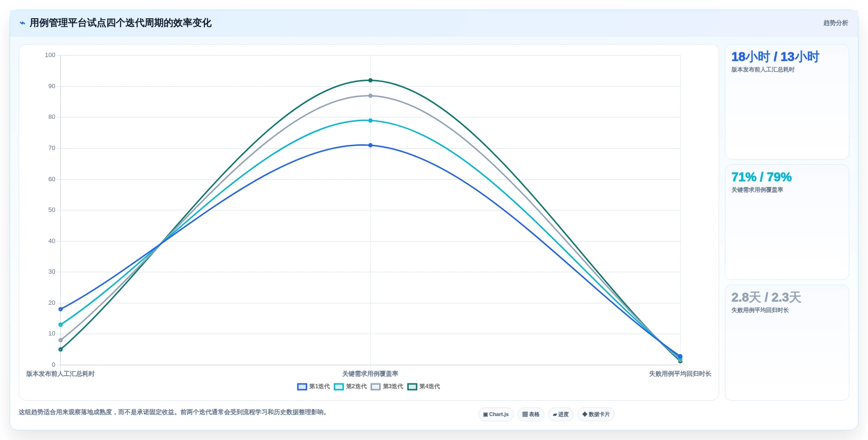Click the 版本发布前人工汇总耗时 card caption

[x=763, y=69]
